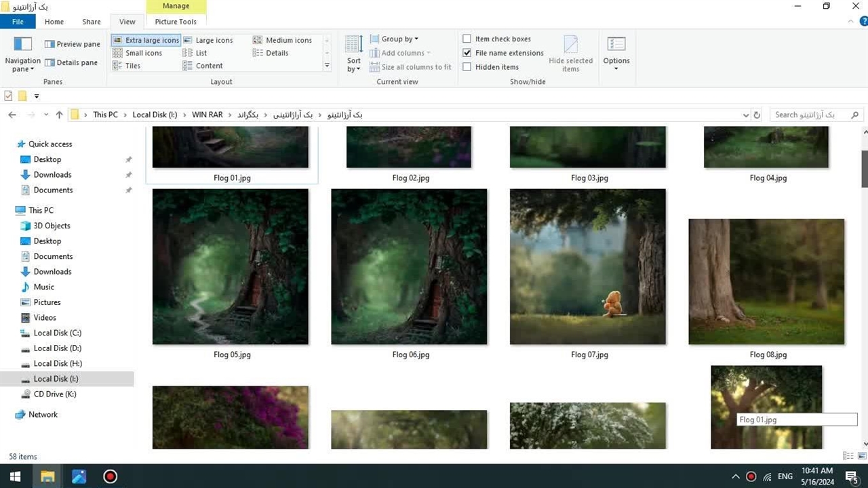The width and height of the screenshot is (868, 488).
Task: Enable Item check boxes
Action: 467,39
